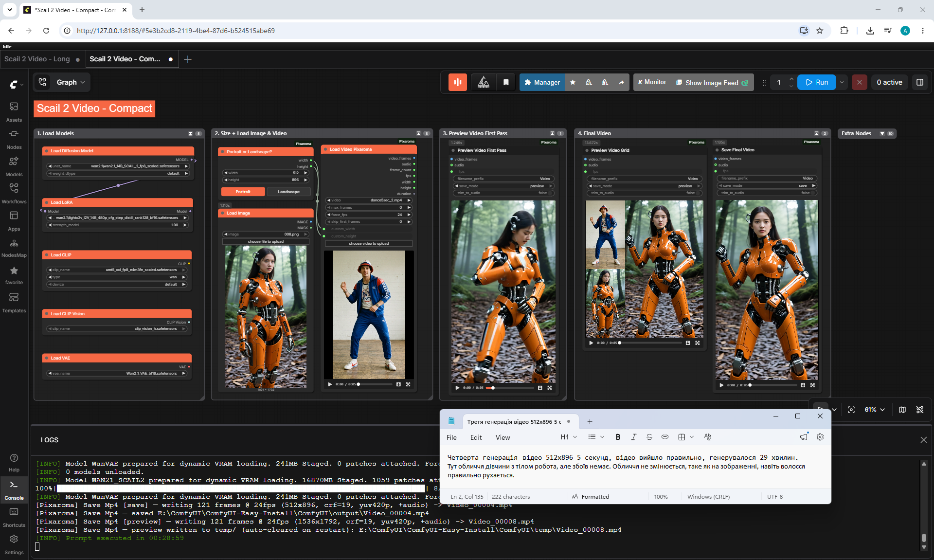The height and width of the screenshot is (560, 934).
Task: Open the Workflows sidebar panel
Action: [x=14, y=193]
